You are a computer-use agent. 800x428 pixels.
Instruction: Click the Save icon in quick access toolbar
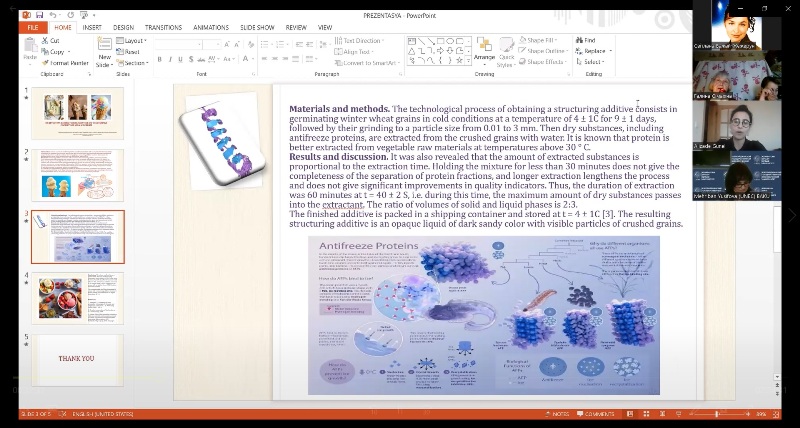pos(39,16)
